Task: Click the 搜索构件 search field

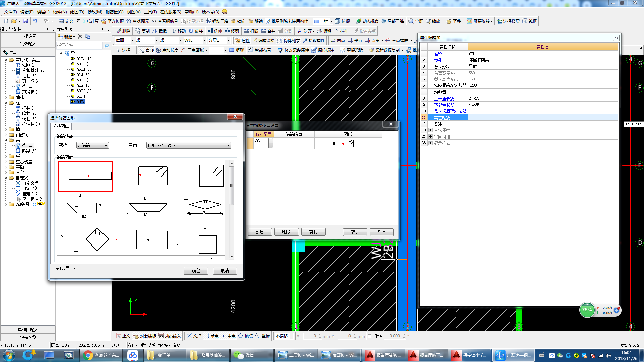Action: click(x=80, y=45)
